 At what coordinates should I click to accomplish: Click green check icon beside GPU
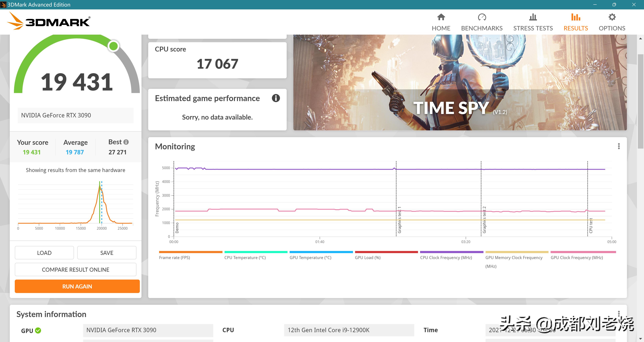tap(38, 330)
